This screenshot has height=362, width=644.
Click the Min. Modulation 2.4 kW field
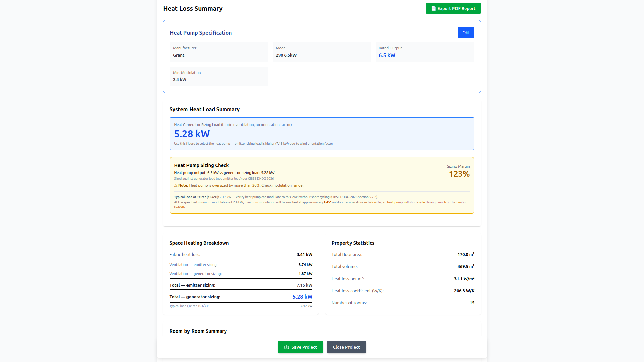[x=219, y=76]
